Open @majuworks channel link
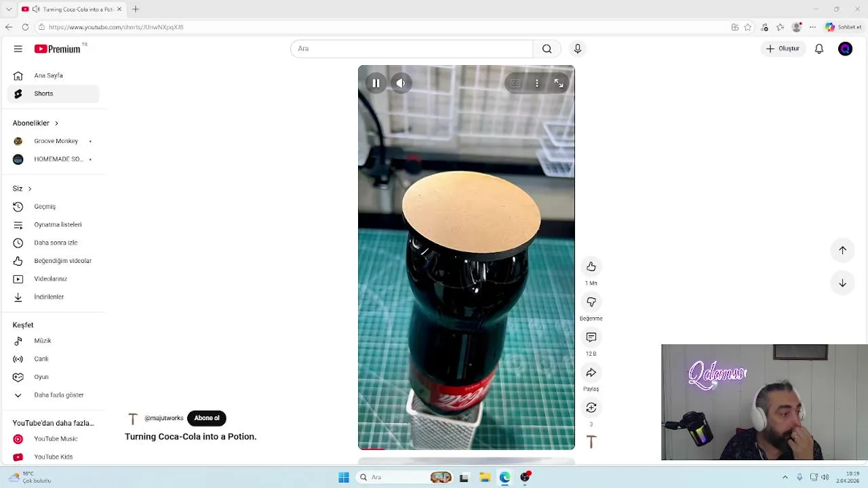The height and width of the screenshot is (488, 868). (x=163, y=418)
